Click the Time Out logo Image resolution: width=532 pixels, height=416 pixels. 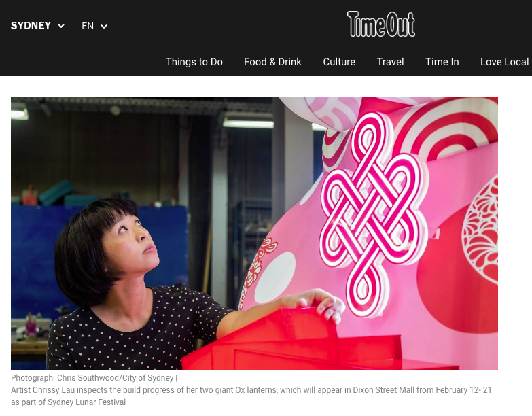tap(381, 24)
